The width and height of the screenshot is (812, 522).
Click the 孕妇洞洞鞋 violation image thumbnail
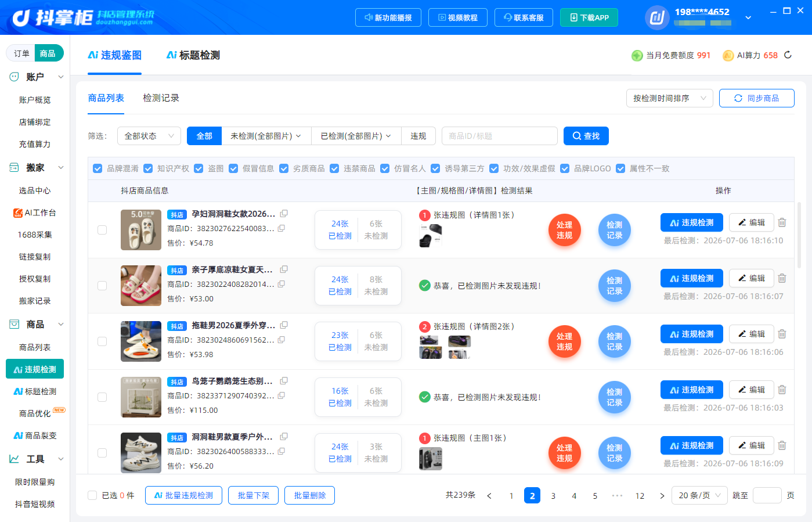pos(431,236)
